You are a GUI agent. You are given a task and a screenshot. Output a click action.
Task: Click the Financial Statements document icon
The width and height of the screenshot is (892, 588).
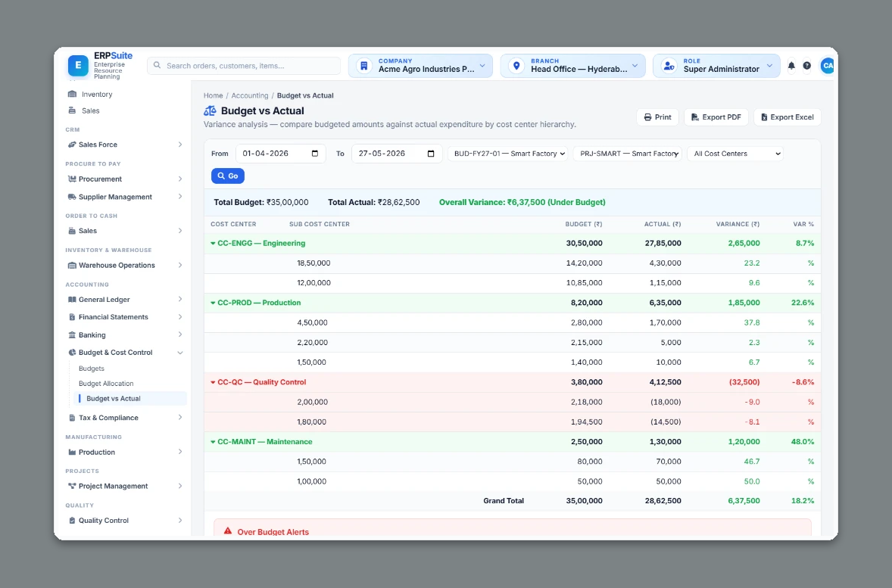[72, 317]
